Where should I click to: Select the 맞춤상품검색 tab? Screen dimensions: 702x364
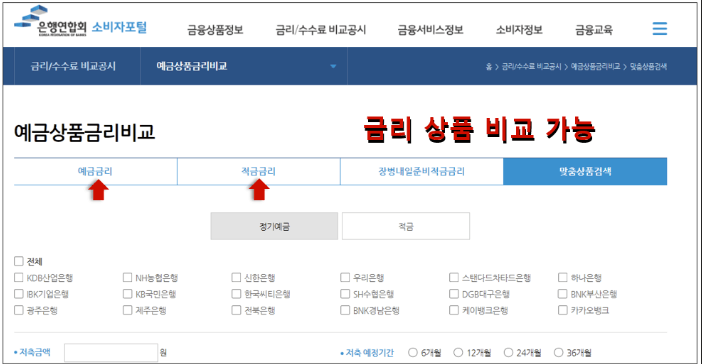[x=585, y=171]
